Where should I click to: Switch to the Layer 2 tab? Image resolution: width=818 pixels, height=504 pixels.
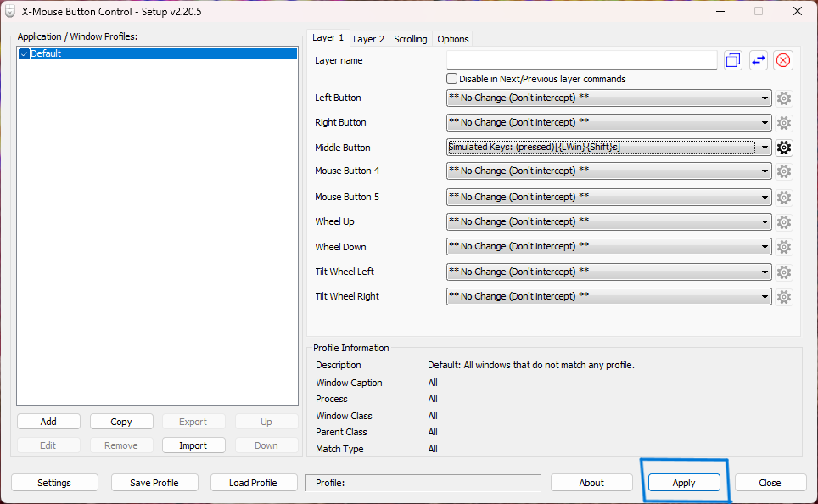(x=368, y=39)
